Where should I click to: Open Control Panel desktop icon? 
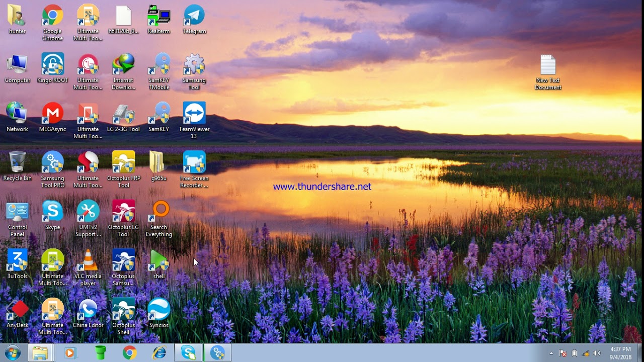click(17, 219)
